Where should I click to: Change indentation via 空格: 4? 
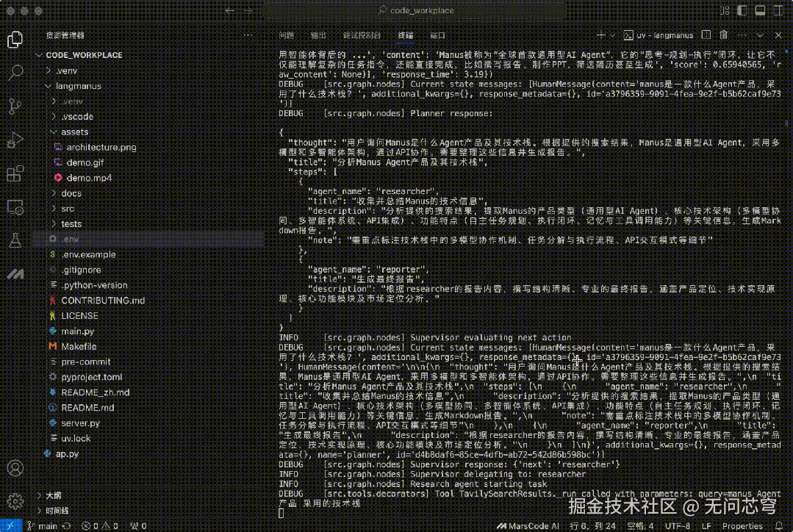pos(640,526)
